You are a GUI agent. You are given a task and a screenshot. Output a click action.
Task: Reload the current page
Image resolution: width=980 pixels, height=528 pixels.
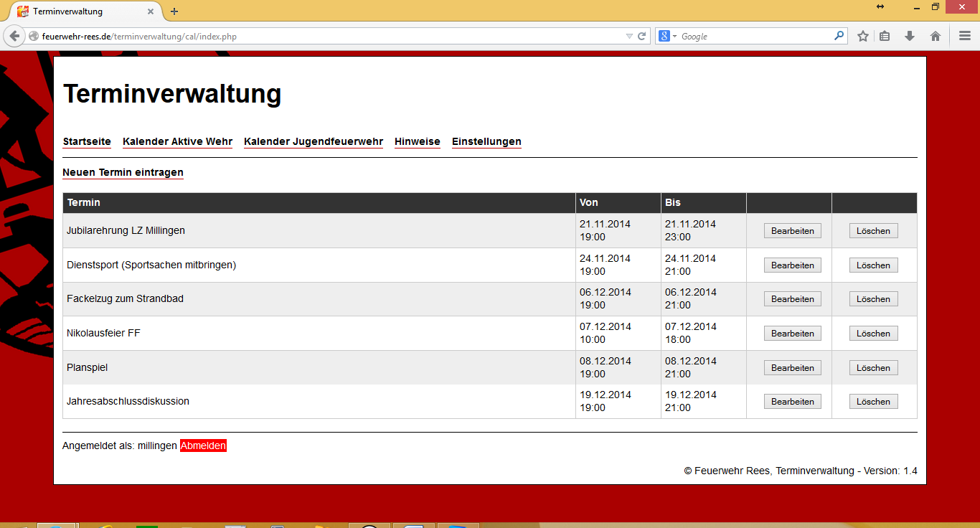(x=642, y=36)
